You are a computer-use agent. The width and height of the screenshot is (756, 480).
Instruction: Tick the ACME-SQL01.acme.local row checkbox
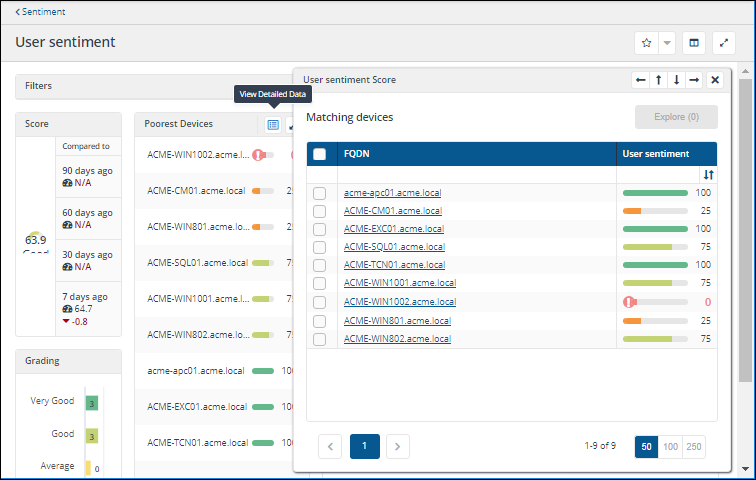tap(320, 247)
